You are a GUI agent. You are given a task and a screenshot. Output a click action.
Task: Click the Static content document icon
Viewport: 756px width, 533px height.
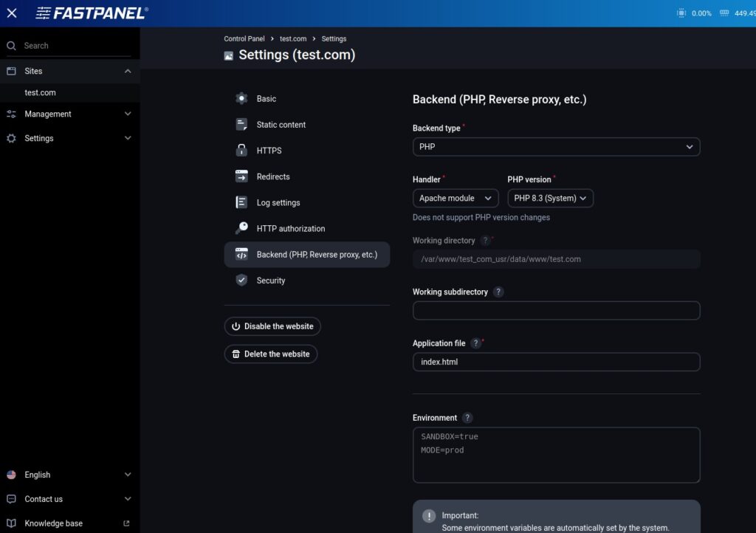click(241, 124)
